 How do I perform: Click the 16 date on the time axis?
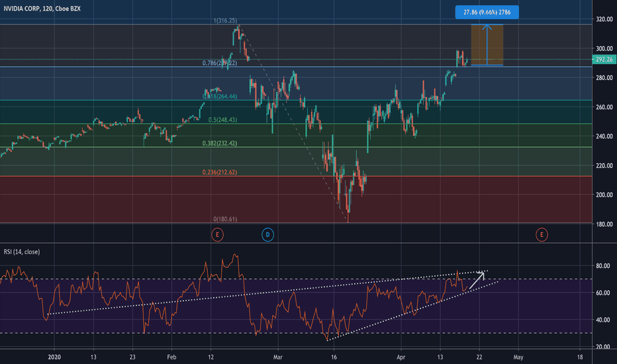point(334,357)
